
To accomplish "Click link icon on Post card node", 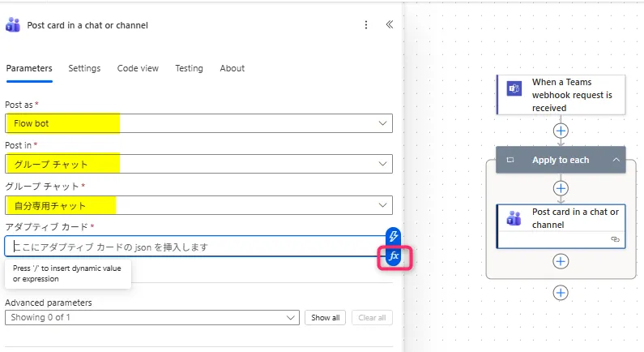I will 615,240.
